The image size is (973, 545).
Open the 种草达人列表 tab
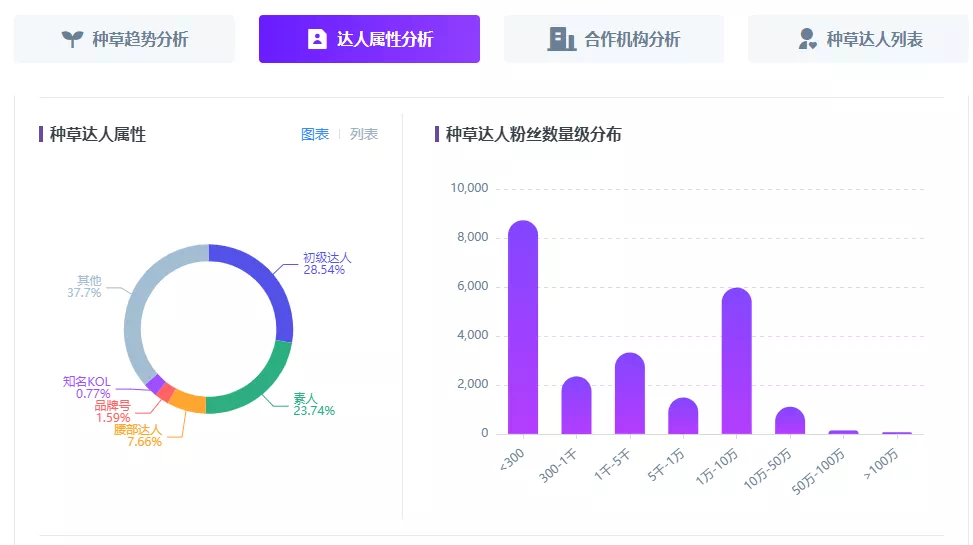[x=858, y=39]
